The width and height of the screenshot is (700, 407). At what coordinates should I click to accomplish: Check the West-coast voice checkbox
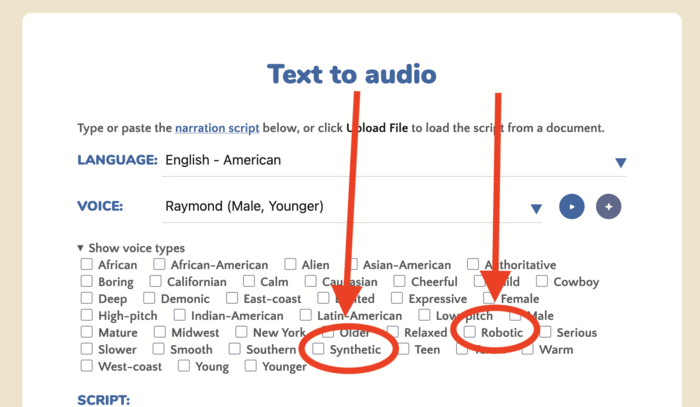pos(87,366)
